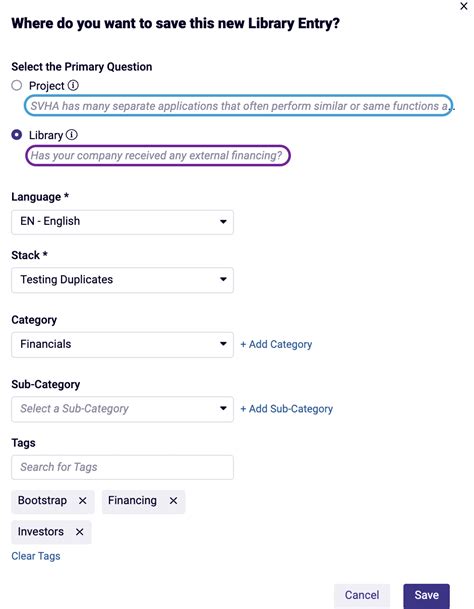Remove the Bootstrap tag
Image resolution: width=474 pixels, height=609 pixels.
tap(82, 501)
